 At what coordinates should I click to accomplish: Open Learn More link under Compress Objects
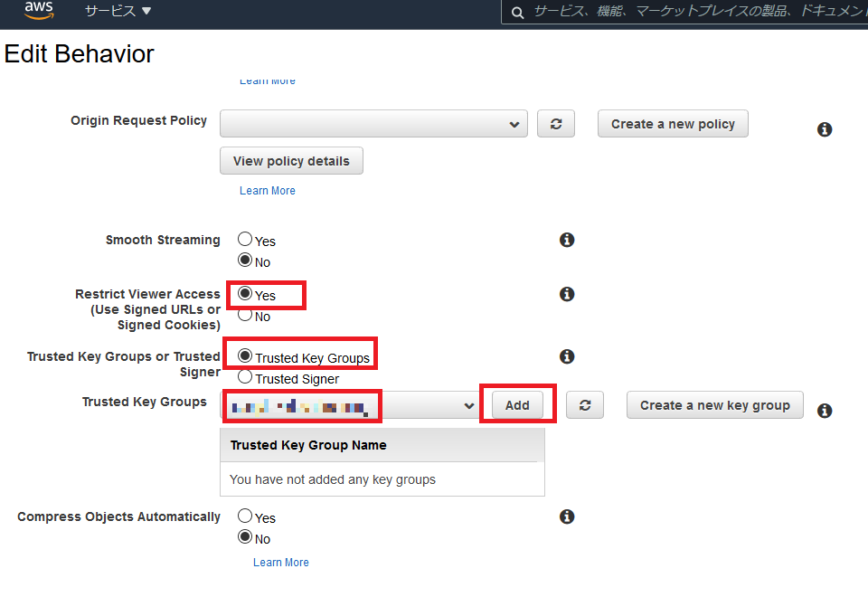[281, 562]
